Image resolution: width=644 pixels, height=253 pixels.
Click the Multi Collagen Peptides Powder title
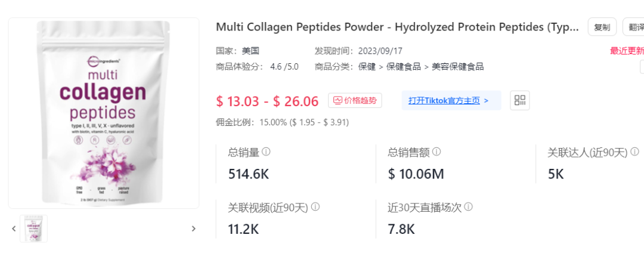coord(398,27)
